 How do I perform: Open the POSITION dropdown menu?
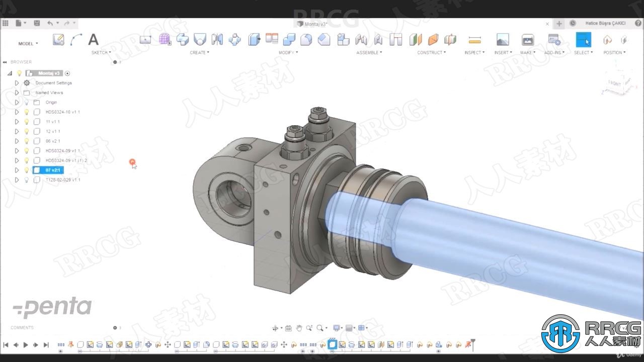pos(614,52)
